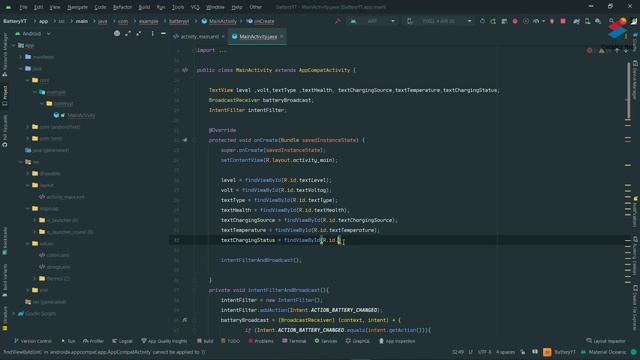Open the run configuration app dropdown
This screenshot has height=360, width=640.
tap(372, 21)
